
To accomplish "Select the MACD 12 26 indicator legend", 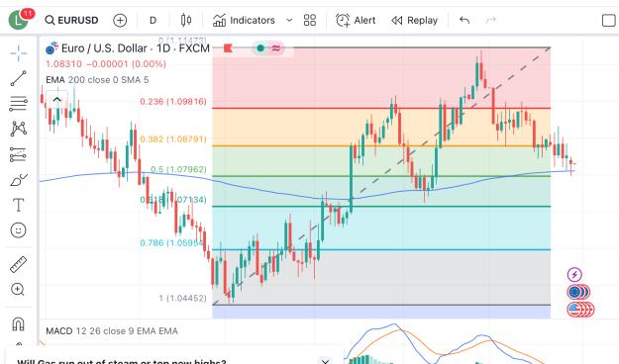I will click(112, 331).
